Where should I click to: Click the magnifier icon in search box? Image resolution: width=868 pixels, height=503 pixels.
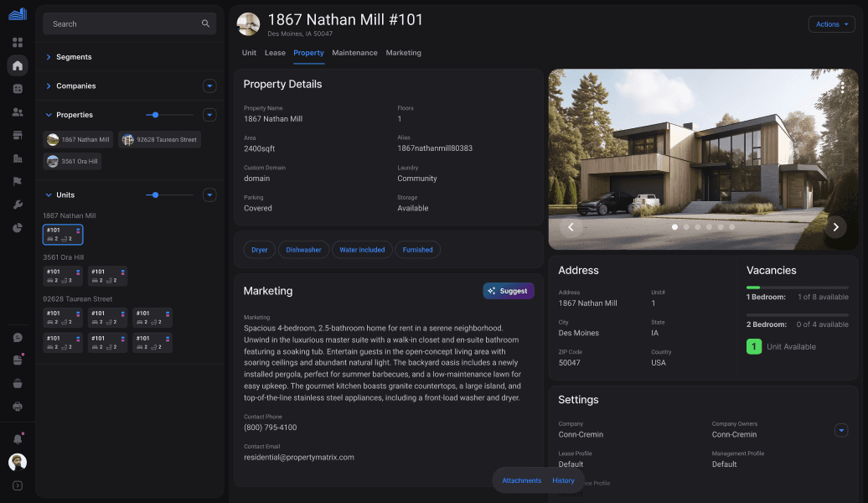point(205,23)
